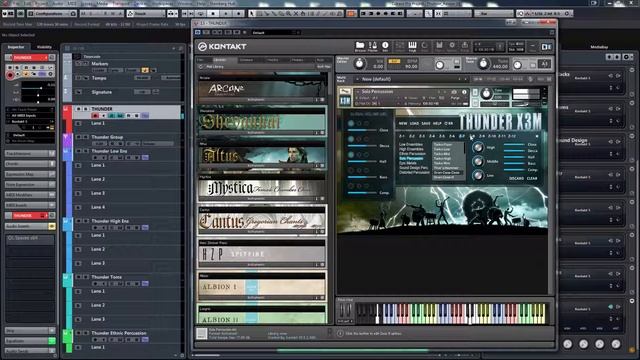640x360 pixels.
Task: Adjust the Decca mic slider on left panel
Action: (362, 146)
